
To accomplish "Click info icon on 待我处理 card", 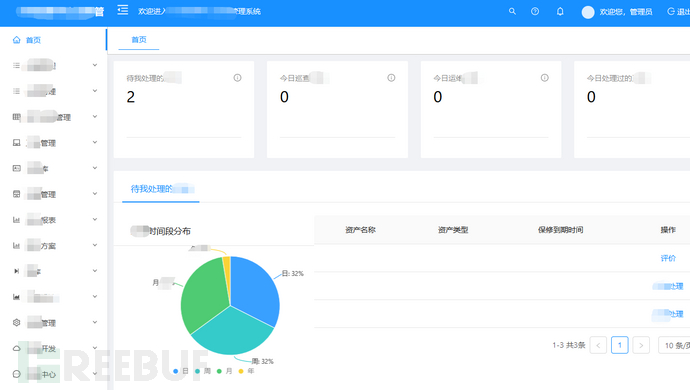I will click(x=237, y=78).
